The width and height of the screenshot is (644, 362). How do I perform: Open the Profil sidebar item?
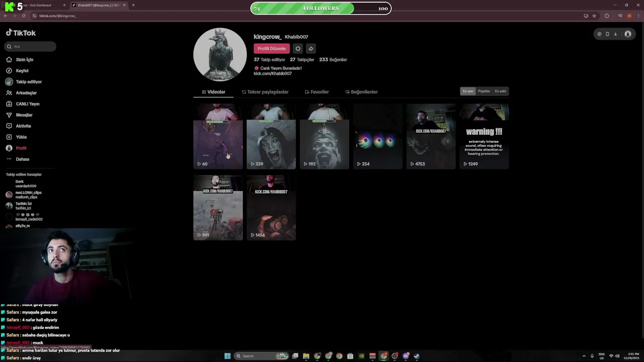tap(16, 148)
